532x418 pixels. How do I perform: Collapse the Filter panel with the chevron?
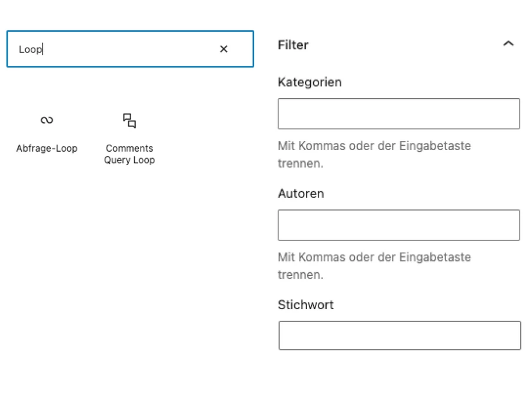(508, 44)
